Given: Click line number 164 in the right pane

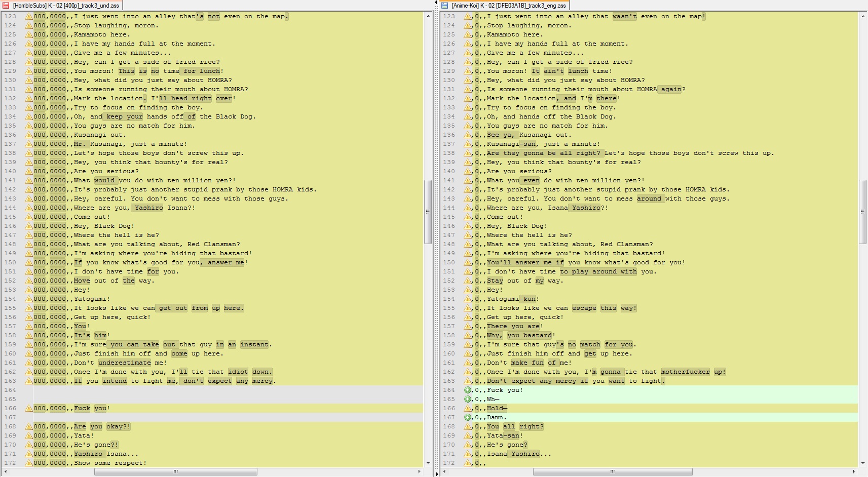Looking at the screenshot, I should click(448, 390).
